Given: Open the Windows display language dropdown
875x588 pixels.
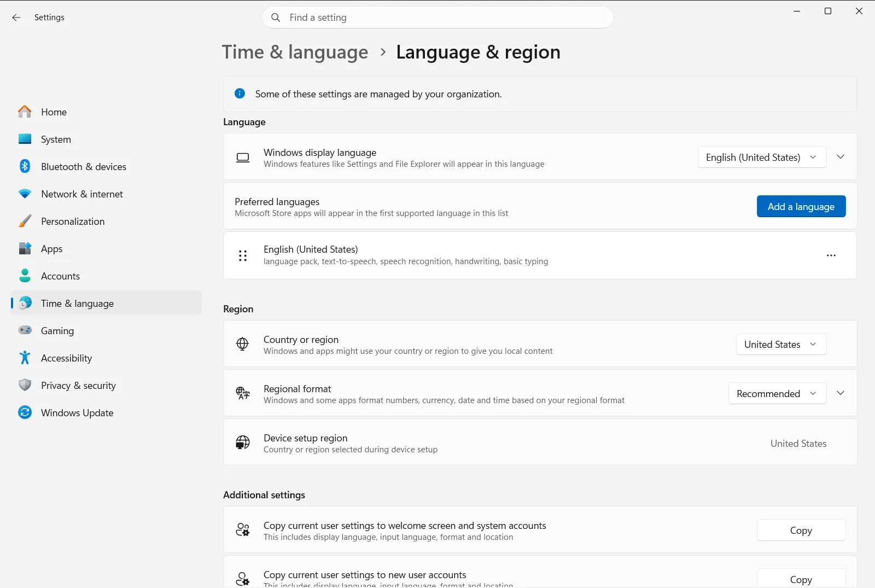Looking at the screenshot, I should pyautogui.click(x=762, y=157).
